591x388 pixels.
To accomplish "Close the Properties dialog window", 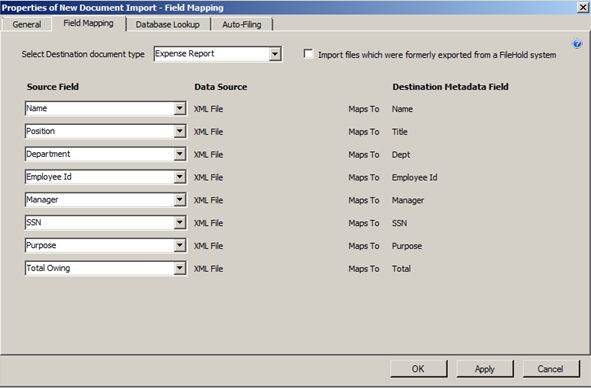I will pos(583,8).
